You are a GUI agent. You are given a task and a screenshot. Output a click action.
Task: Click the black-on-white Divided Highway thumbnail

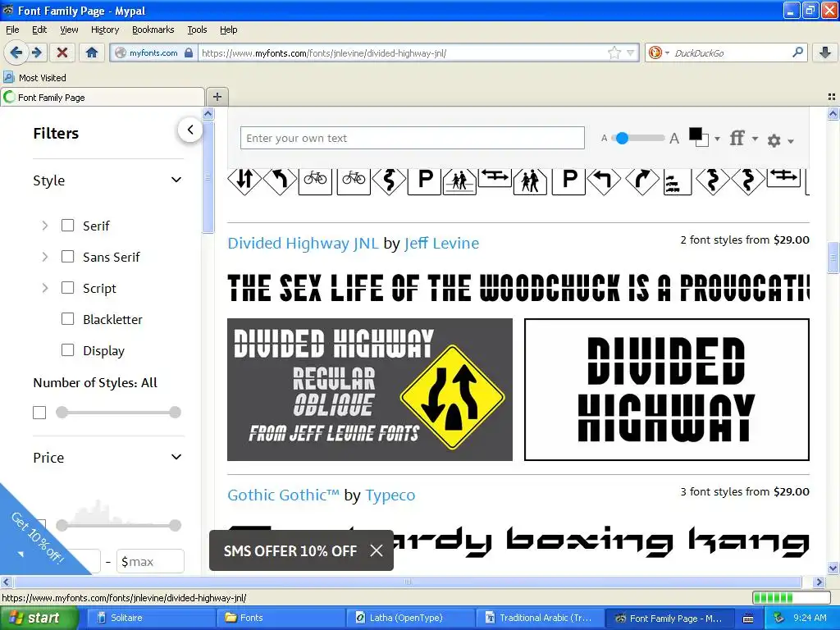tap(666, 390)
